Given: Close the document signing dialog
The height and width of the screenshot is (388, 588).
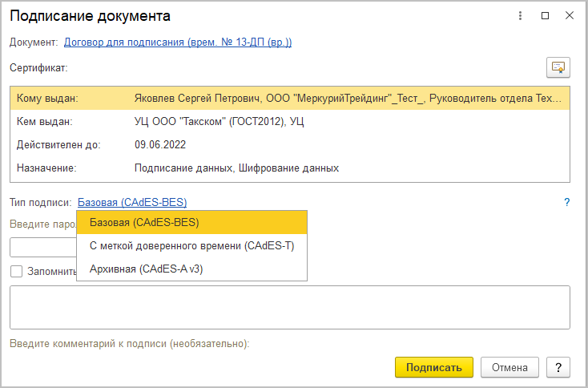Looking at the screenshot, I should pyautogui.click(x=570, y=16).
